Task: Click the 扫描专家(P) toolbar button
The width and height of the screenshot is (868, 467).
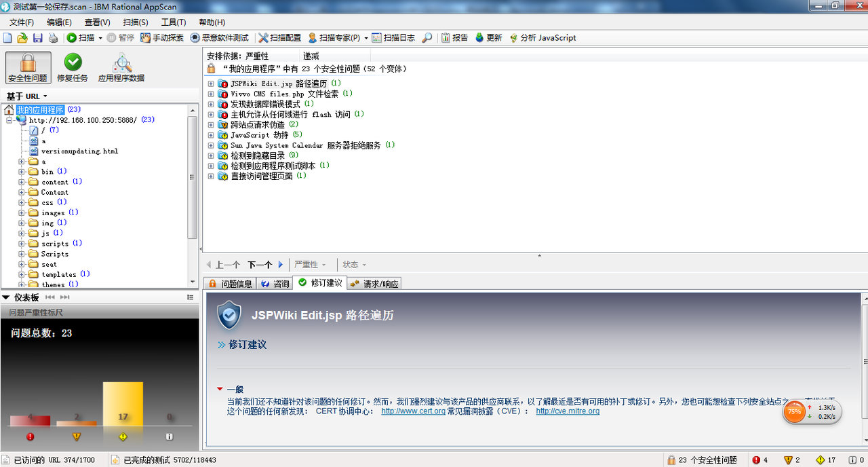Action: tap(334, 38)
